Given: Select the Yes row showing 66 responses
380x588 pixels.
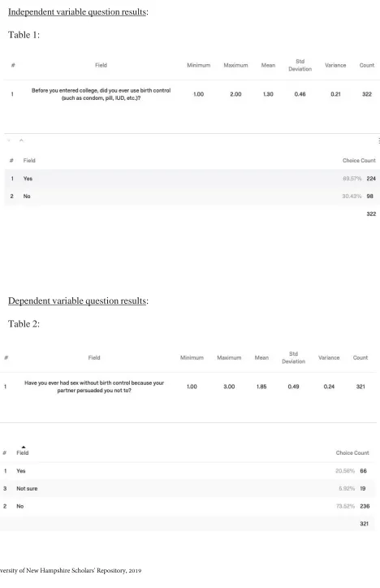Looking at the screenshot, I should (x=188, y=471).
